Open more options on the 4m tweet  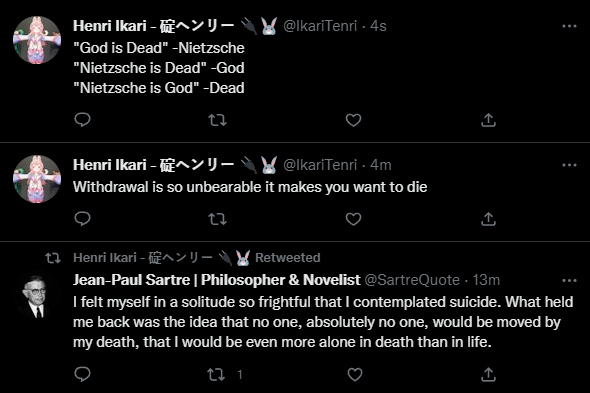pyautogui.click(x=569, y=165)
